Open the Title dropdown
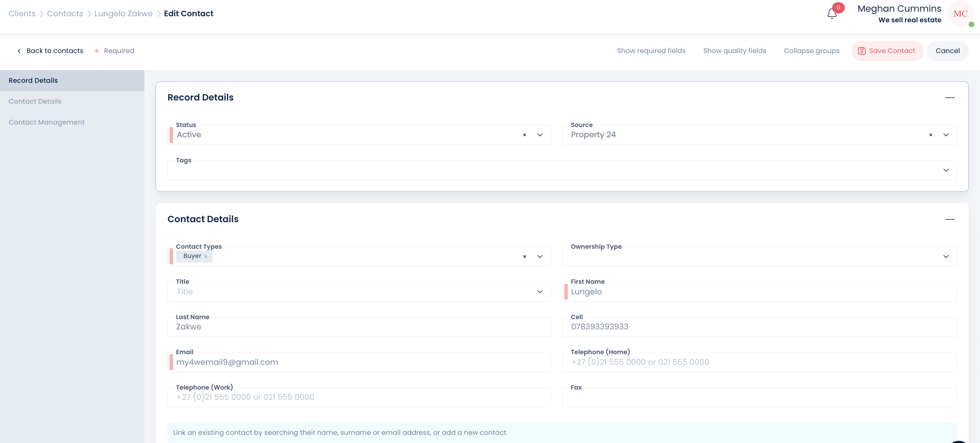The image size is (980, 443). 540,292
